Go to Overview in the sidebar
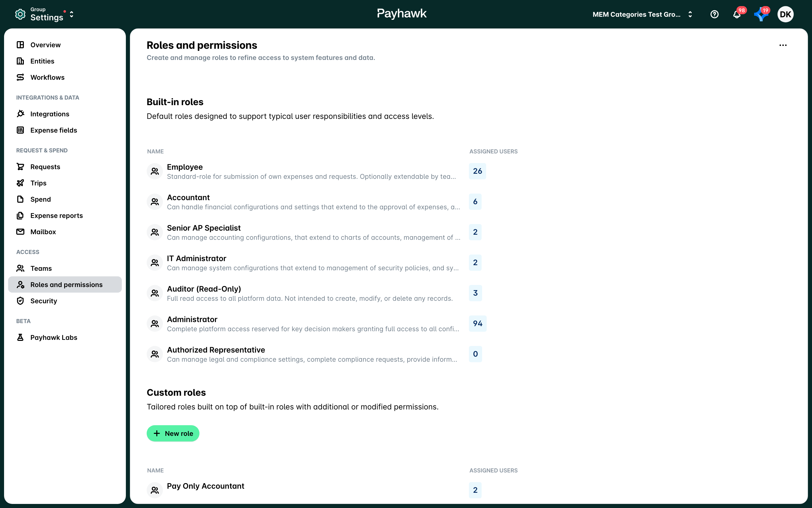 click(x=45, y=45)
